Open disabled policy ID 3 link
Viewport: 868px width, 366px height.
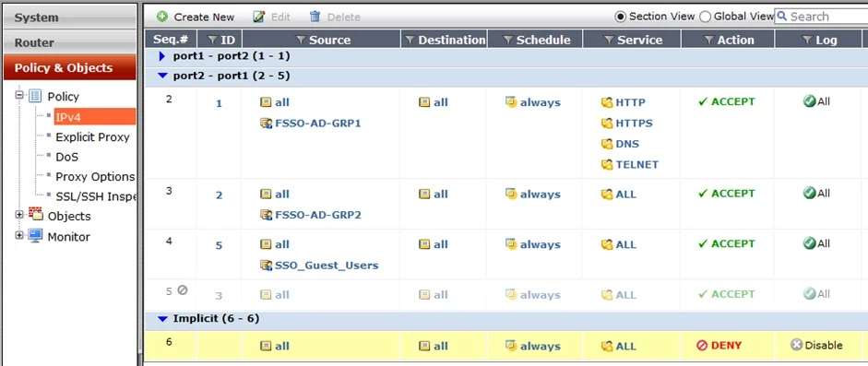pos(220,296)
